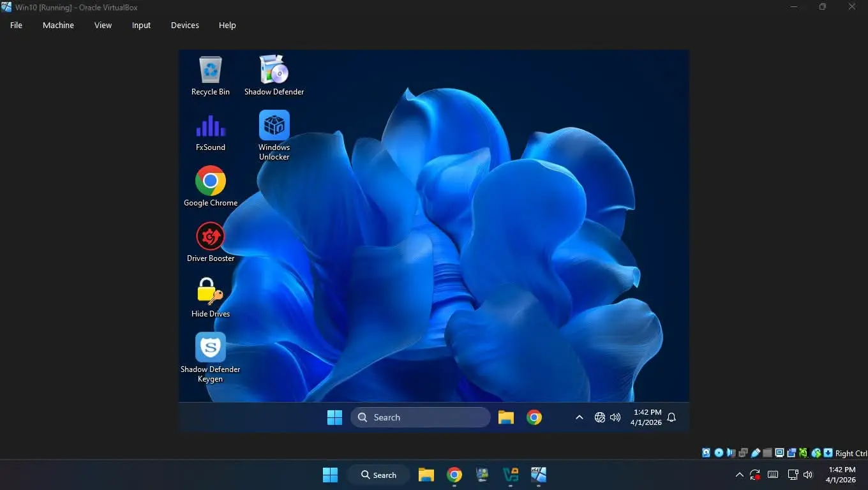The height and width of the screenshot is (490, 868).
Task: Click VirtualBox recording status indicator
Action: (791, 453)
